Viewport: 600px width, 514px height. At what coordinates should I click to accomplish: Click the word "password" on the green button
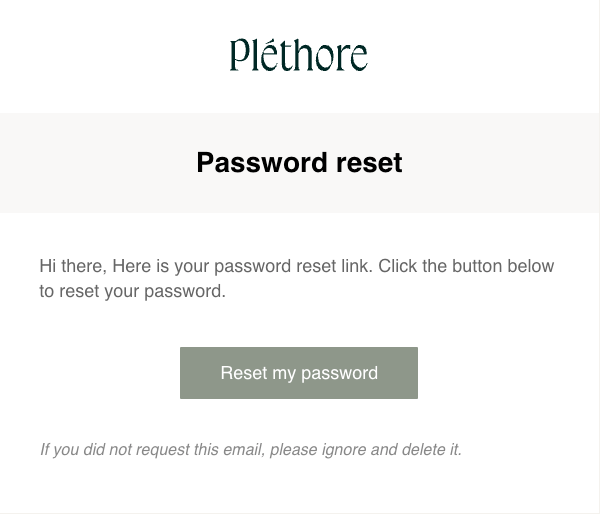pos(340,373)
